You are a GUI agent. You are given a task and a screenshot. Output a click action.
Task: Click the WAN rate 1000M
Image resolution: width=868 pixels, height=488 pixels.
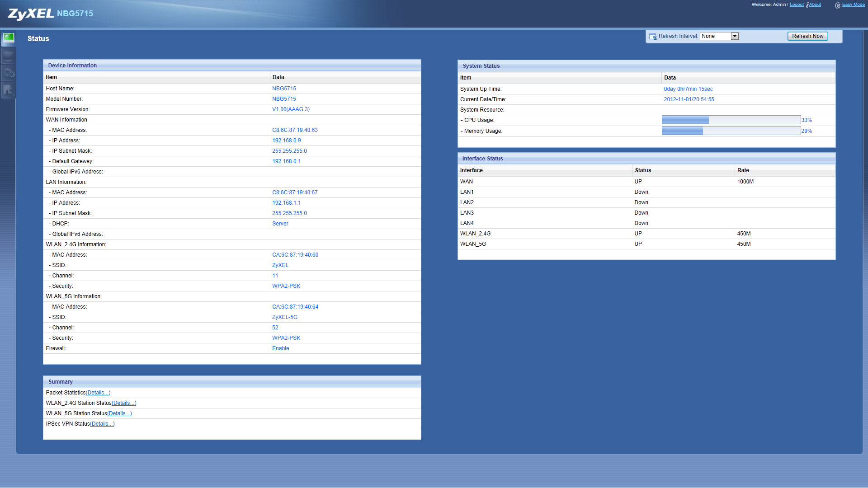point(745,182)
